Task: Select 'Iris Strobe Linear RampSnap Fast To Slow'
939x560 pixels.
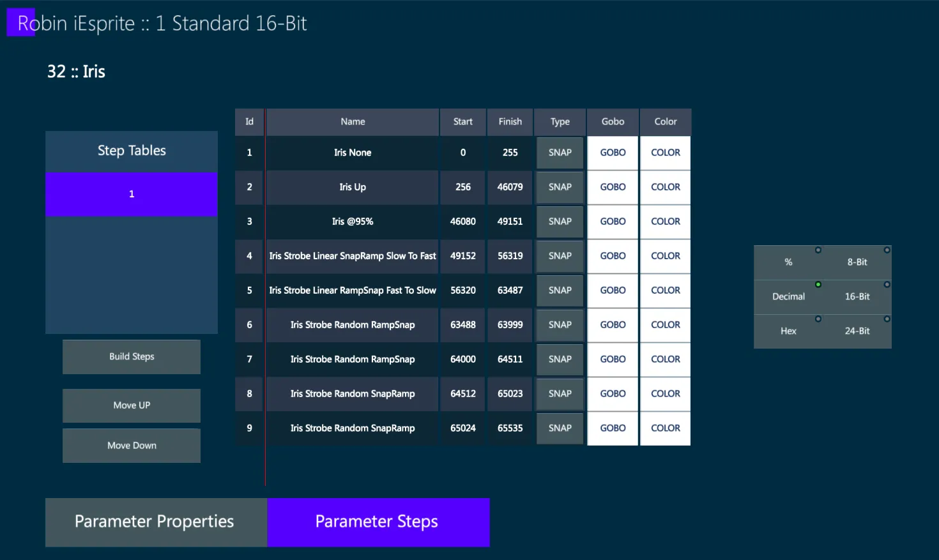Action: click(353, 291)
